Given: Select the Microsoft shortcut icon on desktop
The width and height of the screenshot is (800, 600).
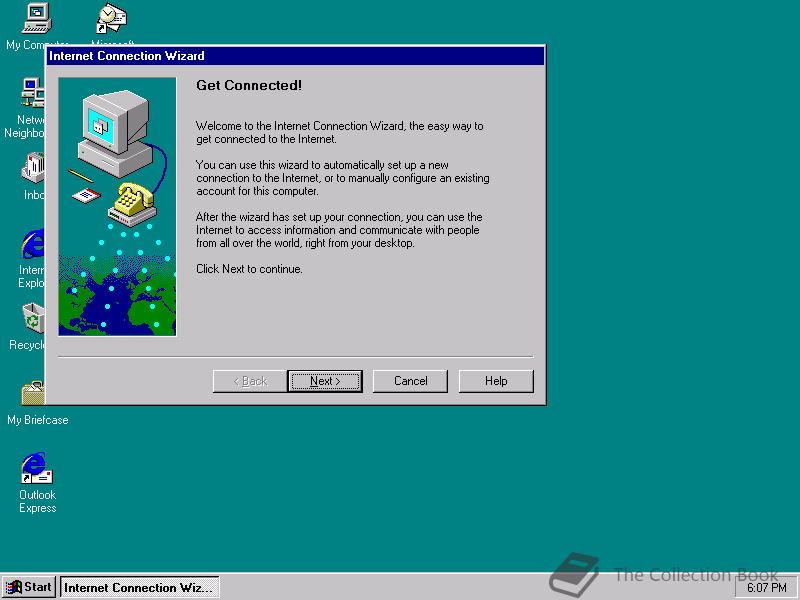Looking at the screenshot, I should [x=112, y=19].
